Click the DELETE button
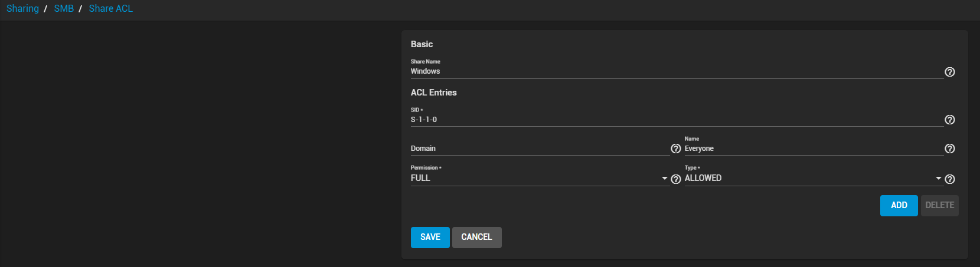980x267 pixels. click(939, 205)
